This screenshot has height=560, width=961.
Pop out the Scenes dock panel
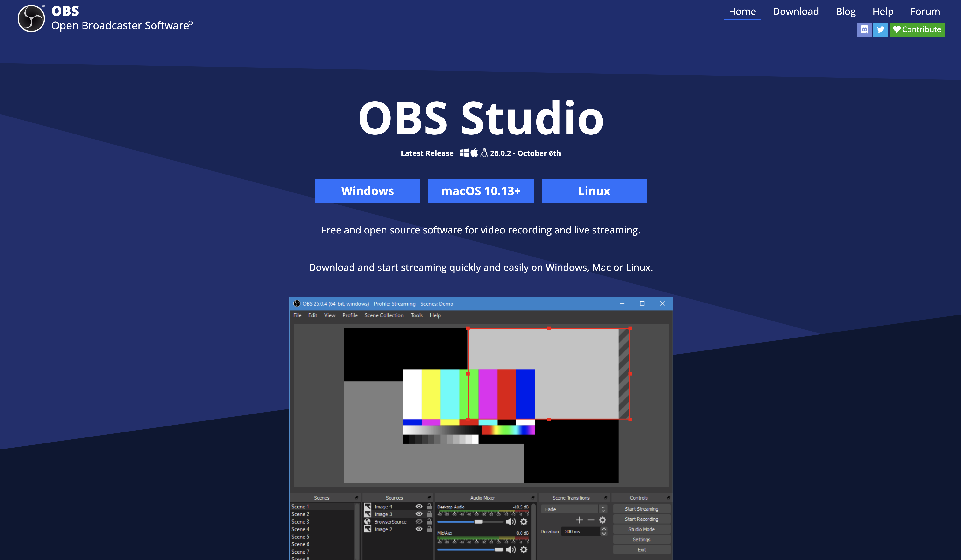[356, 498]
